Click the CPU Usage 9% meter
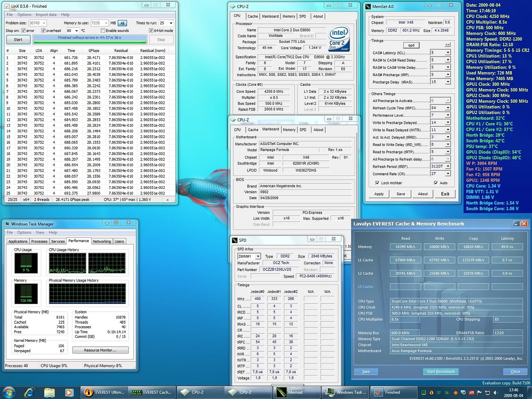 point(26,263)
